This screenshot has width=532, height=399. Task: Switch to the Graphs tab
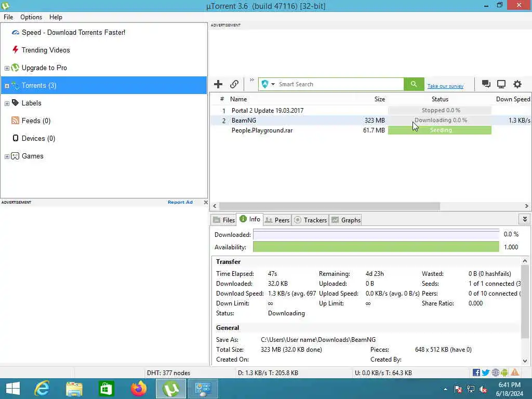pos(345,220)
